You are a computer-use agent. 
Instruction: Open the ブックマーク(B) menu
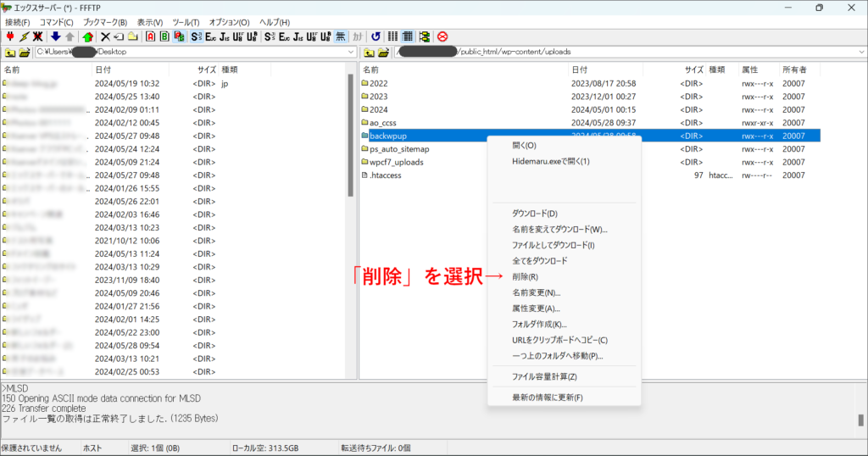pyautogui.click(x=104, y=22)
